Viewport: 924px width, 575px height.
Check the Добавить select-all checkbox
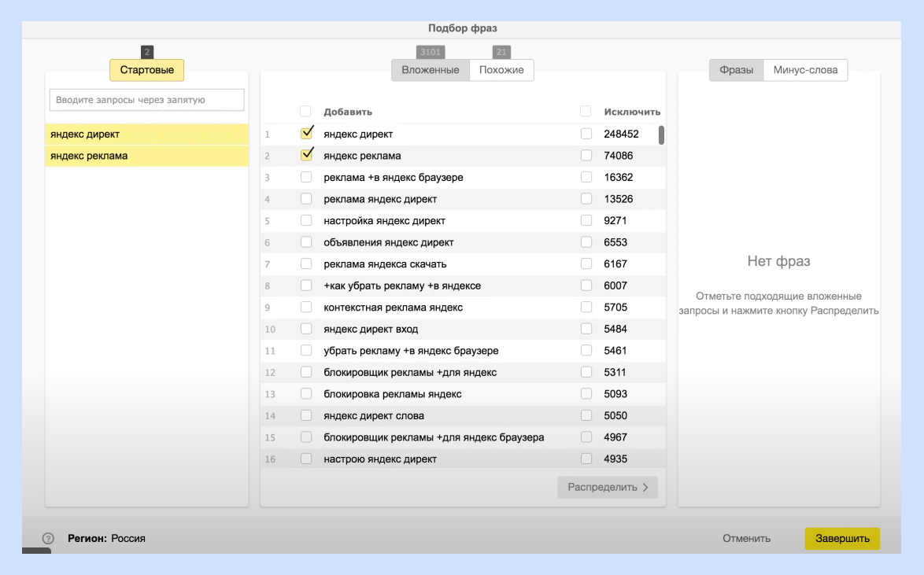(305, 112)
